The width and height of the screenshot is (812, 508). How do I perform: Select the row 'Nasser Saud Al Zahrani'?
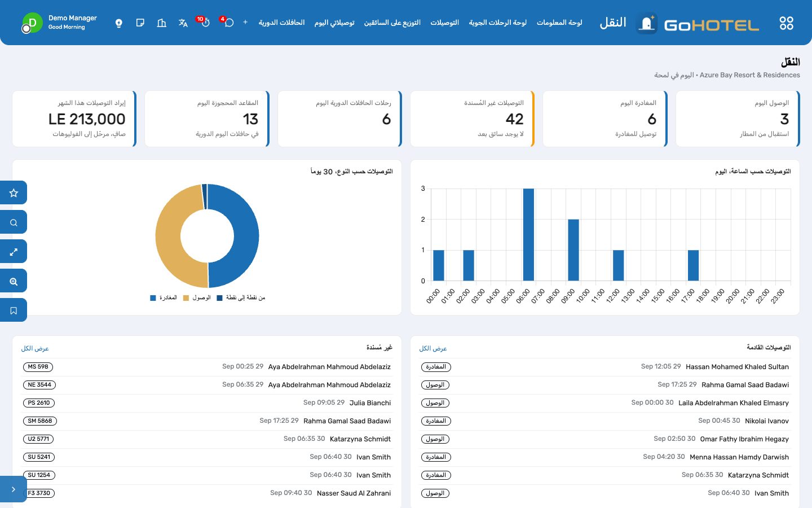tap(207, 493)
